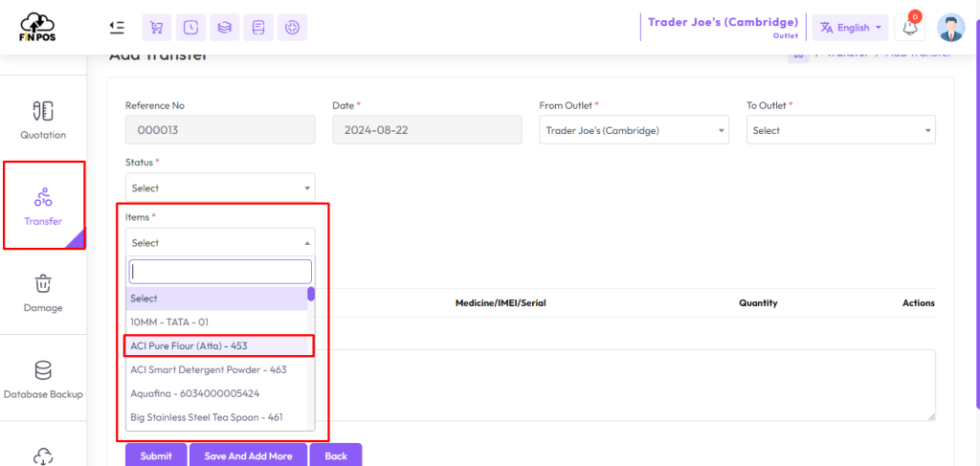Viewport: 980px width, 466px height.
Task: Open the From Outlet dropdown
Action: (634, 130)
